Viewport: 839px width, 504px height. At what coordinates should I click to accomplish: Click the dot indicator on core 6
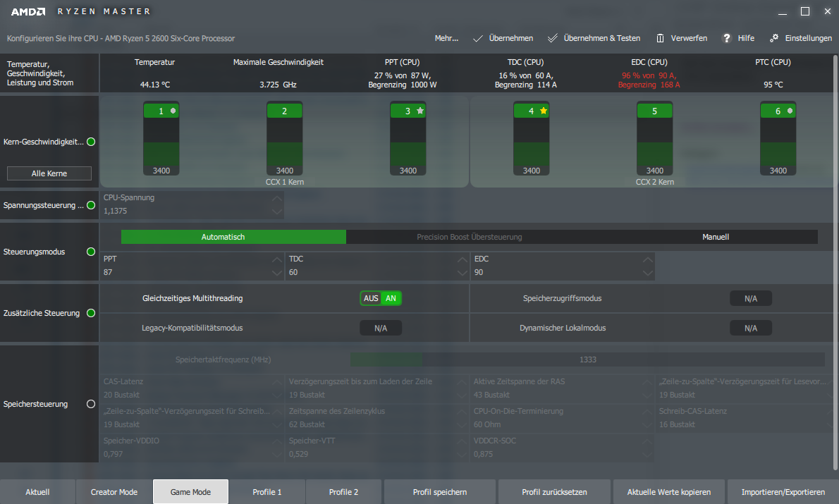point(790,111)
